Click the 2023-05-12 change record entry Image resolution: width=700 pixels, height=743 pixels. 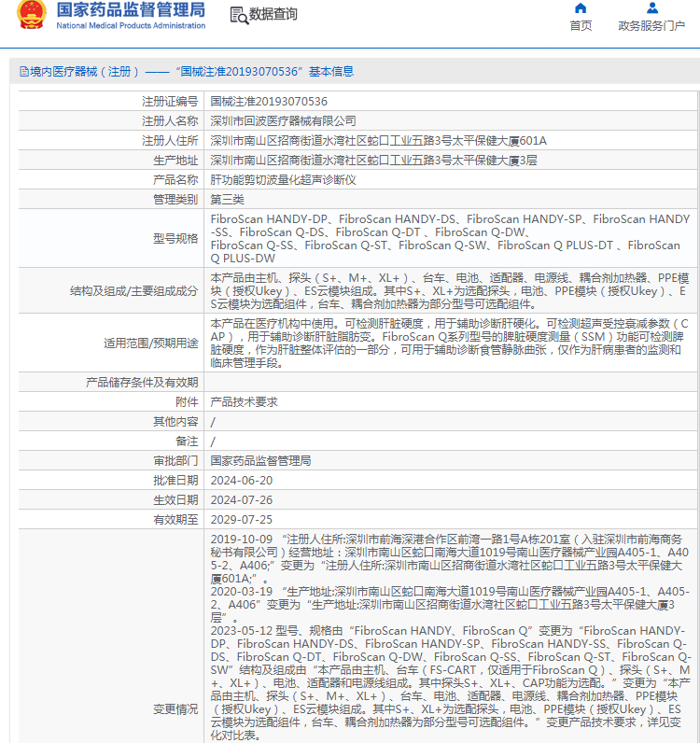451,683
